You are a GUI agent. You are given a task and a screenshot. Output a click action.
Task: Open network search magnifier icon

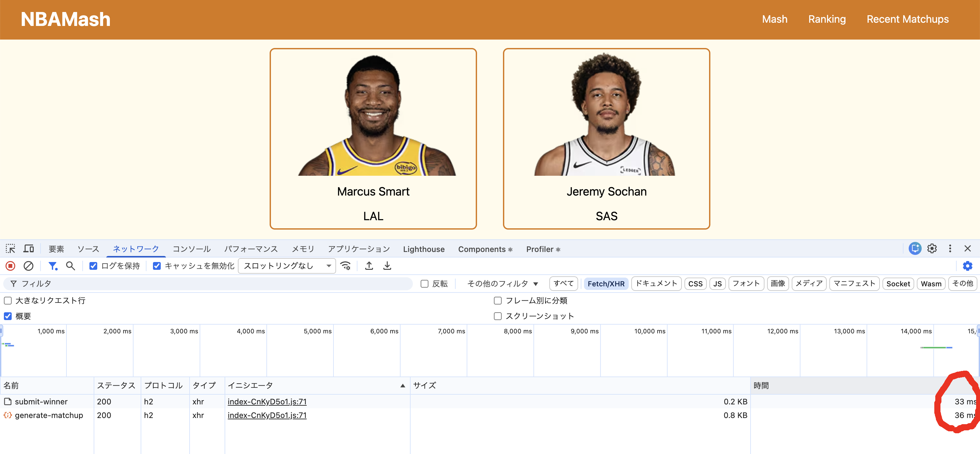pos(70,266)
